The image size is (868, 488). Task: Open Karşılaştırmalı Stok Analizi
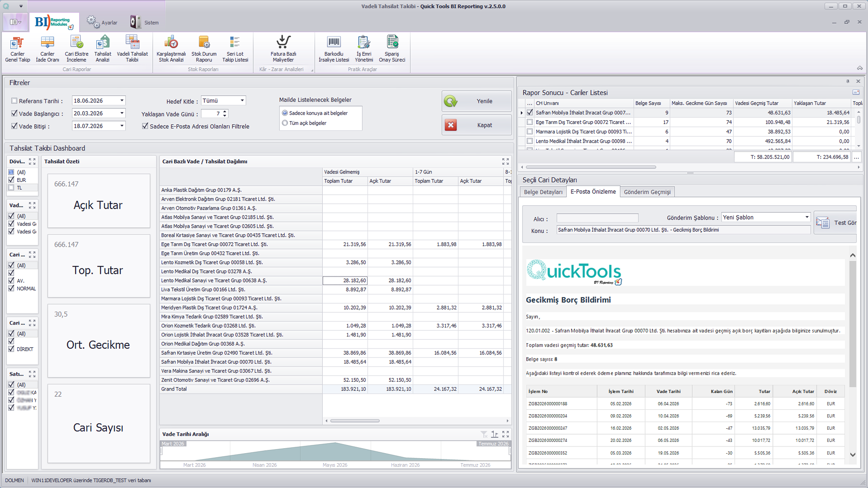coord(171,49)
